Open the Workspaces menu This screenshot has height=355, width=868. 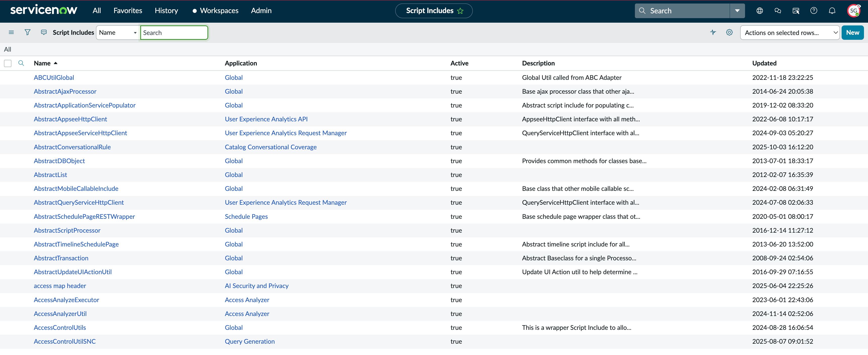coord(219,11)
